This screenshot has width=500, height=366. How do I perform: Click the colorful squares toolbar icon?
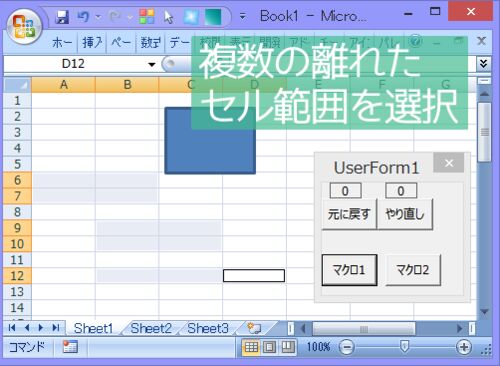147,17
